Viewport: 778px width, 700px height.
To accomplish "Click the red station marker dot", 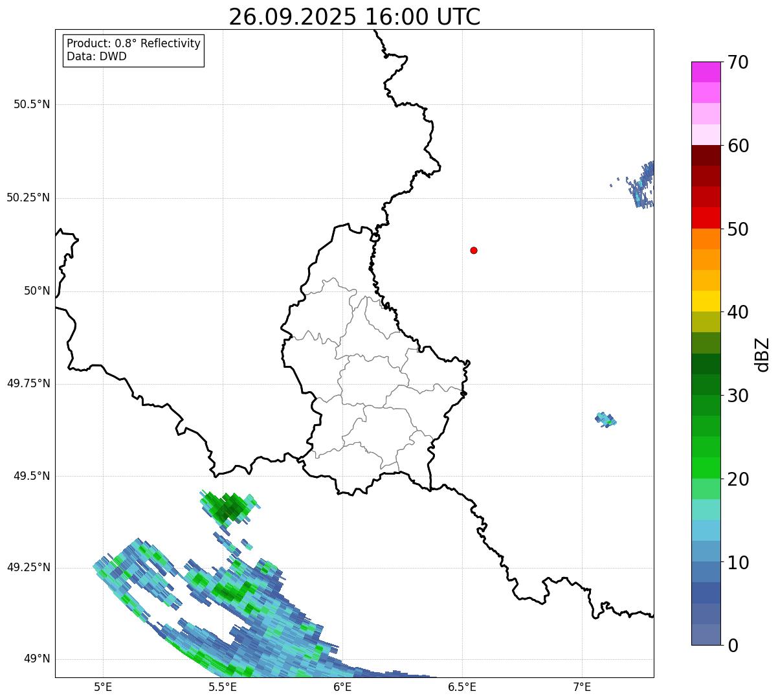I will tap(474, 250).
